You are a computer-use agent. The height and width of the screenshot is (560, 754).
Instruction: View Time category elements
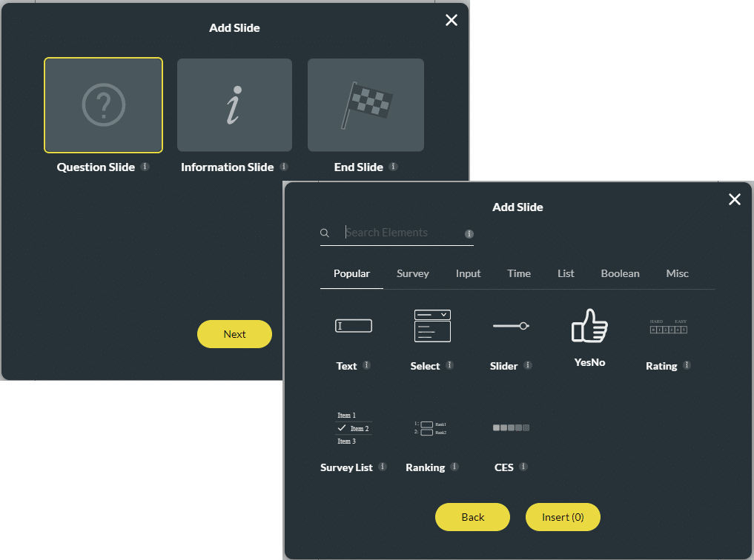[518, 273]
